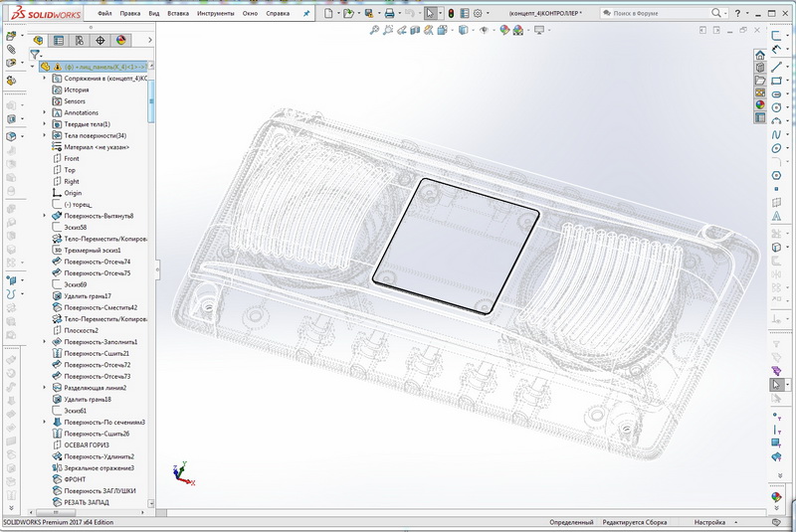Open the Правка menu

[130, 14]
